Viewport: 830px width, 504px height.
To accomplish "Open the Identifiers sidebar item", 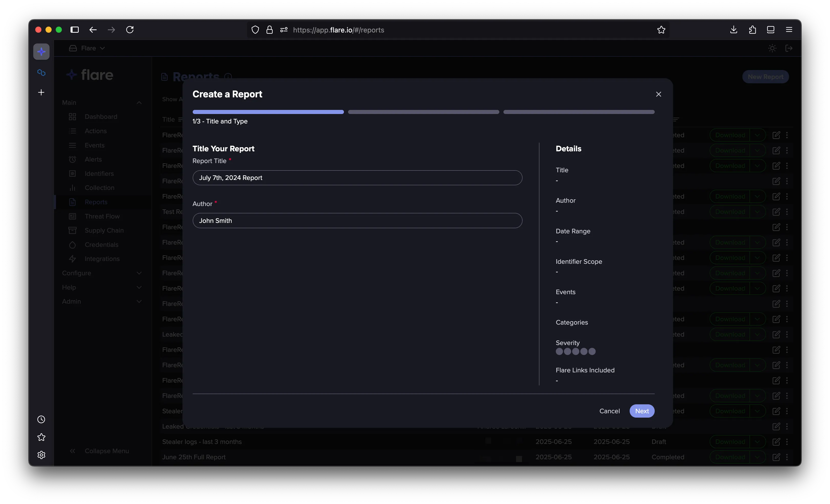I will coord(99,174).
